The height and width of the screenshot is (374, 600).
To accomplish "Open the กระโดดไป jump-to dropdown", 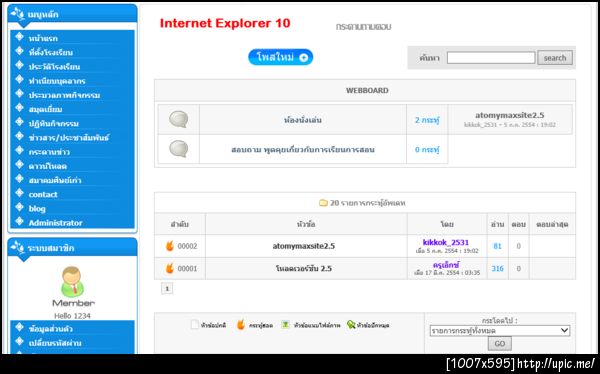I will [500, 330].
